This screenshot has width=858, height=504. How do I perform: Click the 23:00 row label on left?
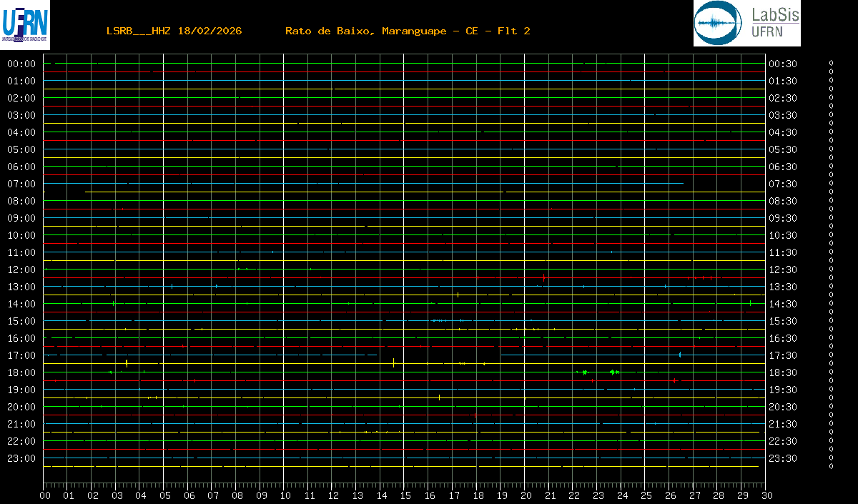pyautogui.click(x=21, y=458)
